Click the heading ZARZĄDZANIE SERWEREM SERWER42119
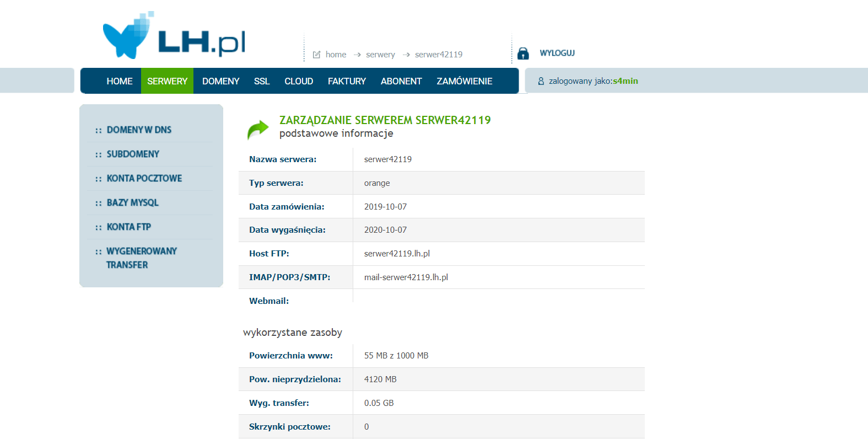This screenshot has width=868, height=439. pyautogui.click(x=385, y=120)
